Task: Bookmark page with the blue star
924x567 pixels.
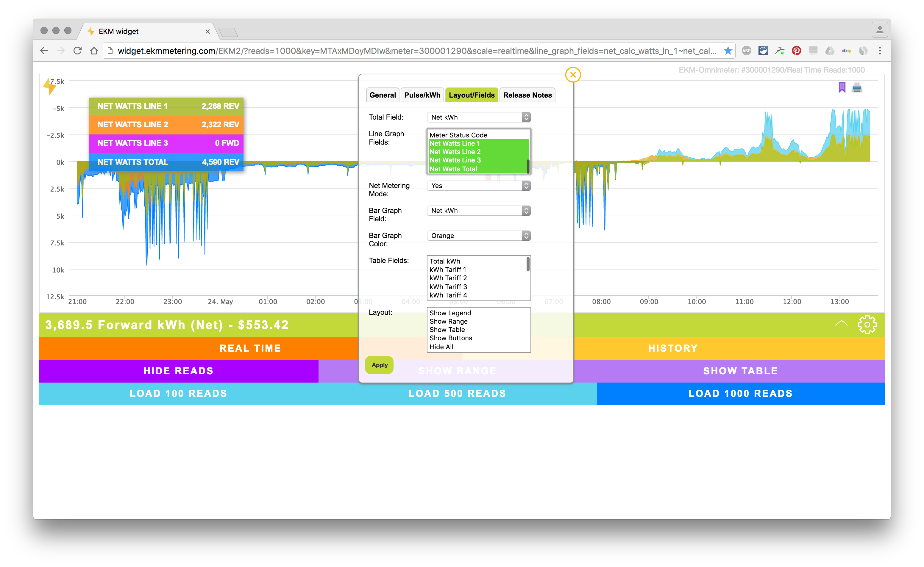Action: click(728, 51)
